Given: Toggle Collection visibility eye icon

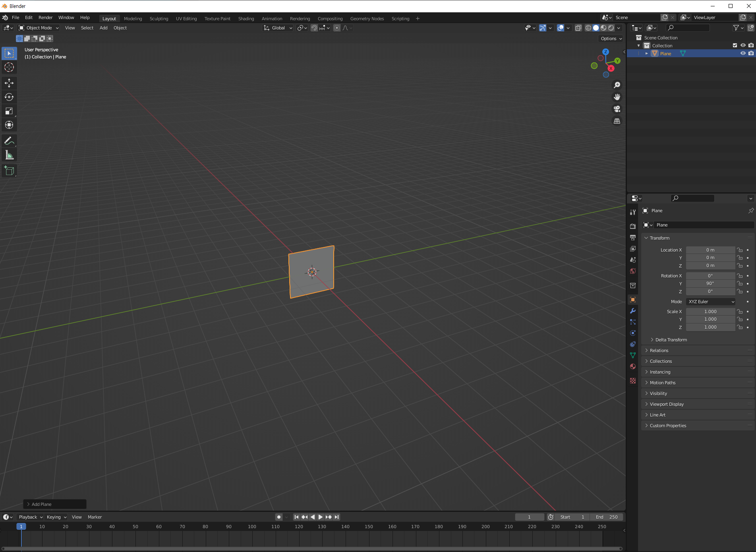Looking at the screenshot, I should 743,45.
